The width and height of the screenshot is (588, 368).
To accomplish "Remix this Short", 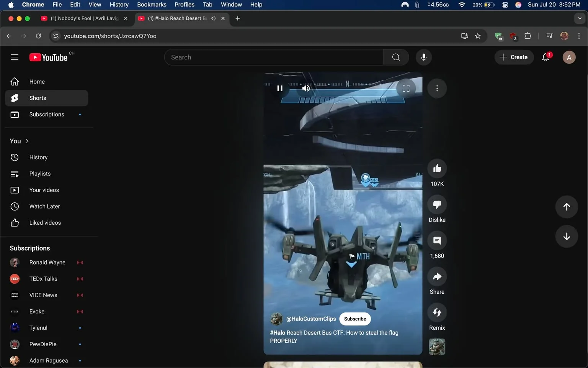I will pos(437,312).
